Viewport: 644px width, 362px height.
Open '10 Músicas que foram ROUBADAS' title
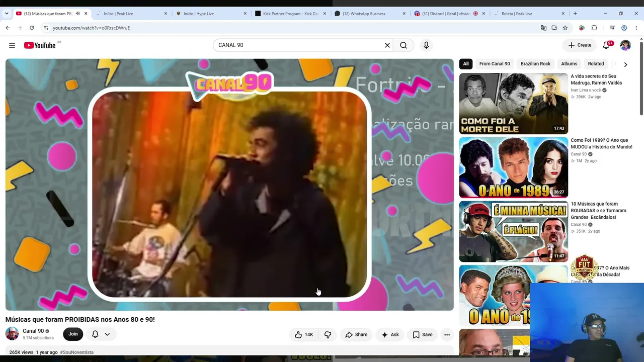point(598,211)
